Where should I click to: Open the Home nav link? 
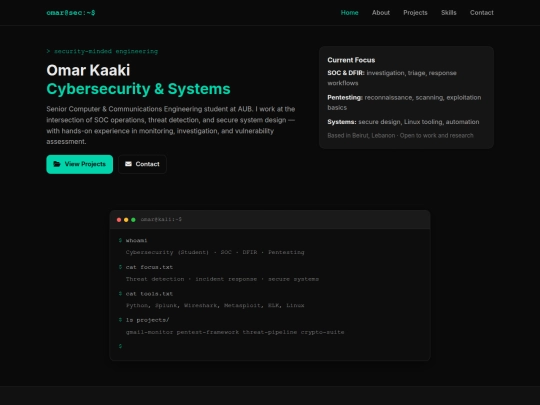click(349, 13)
